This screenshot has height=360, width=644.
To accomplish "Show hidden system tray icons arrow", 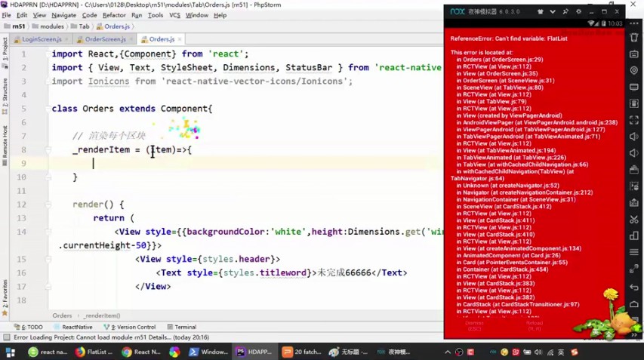I will (x=448, y=352).
